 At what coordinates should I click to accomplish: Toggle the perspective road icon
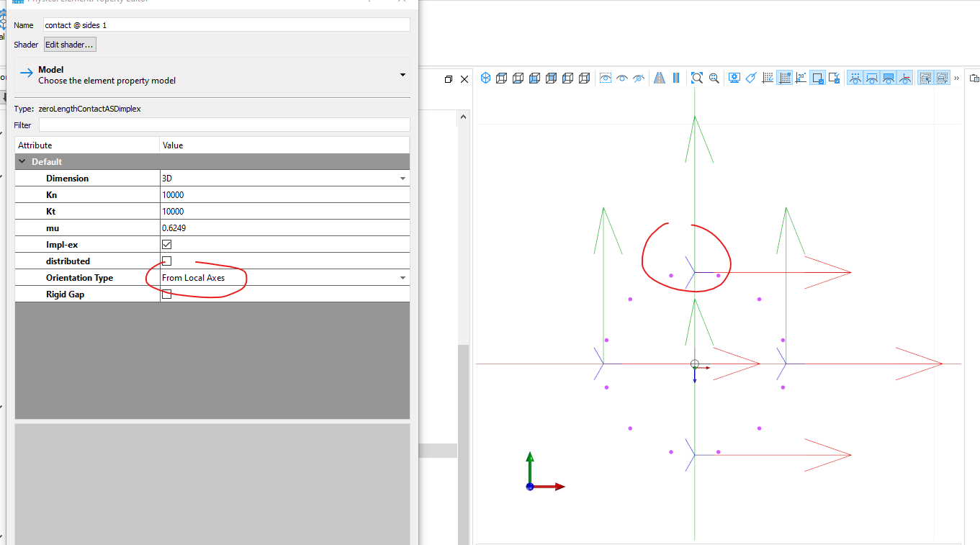coord(660,78)
